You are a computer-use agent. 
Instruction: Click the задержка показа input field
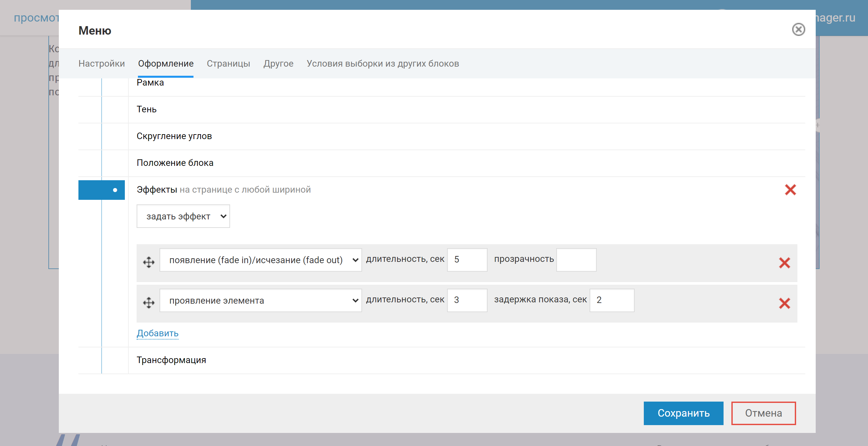611,300
